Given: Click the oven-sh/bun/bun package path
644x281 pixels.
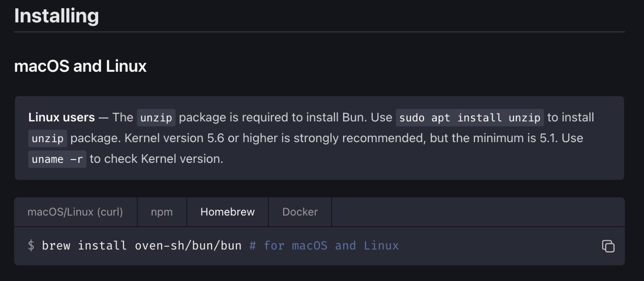Looking at the screenshot, I should pyautogui.click(x=188, y=246).
